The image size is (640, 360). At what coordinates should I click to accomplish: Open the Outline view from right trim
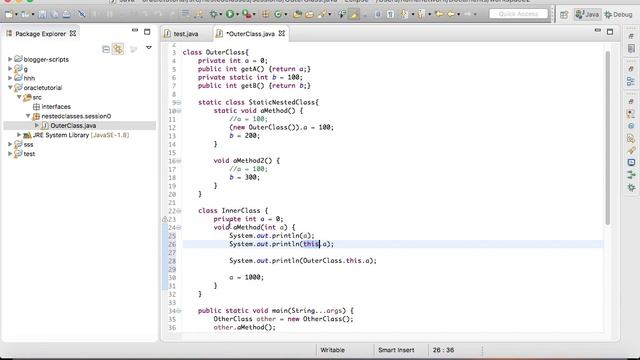click(631, 82)
